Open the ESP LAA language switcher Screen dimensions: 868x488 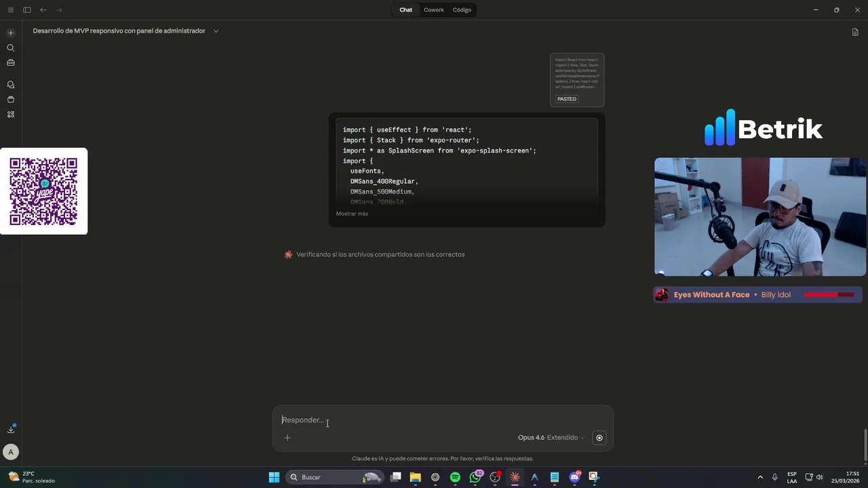point(792,477)
